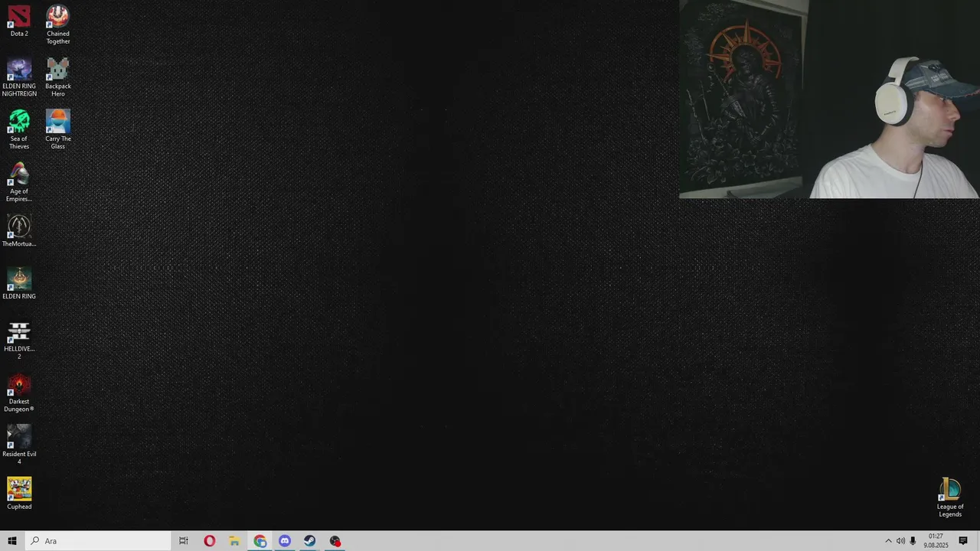Open Steam from the taskbar
Viewport: 980px width, 551px height.
coord(309,541)
